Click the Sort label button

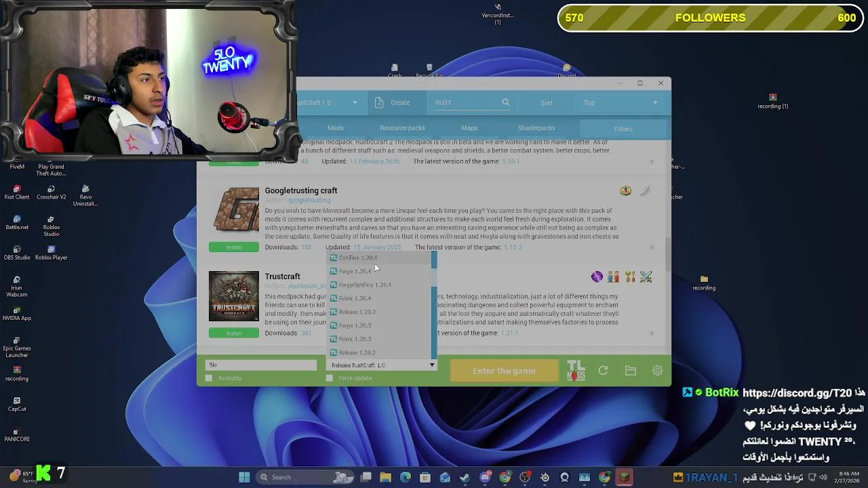pos(547,103)
